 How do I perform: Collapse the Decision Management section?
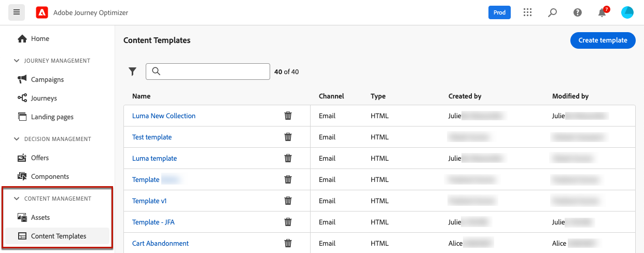17,139
